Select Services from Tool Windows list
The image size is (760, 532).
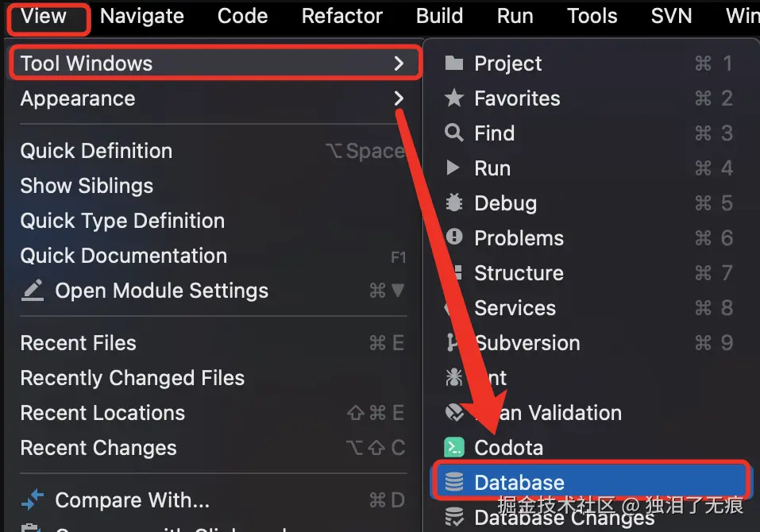click(515, 308)
